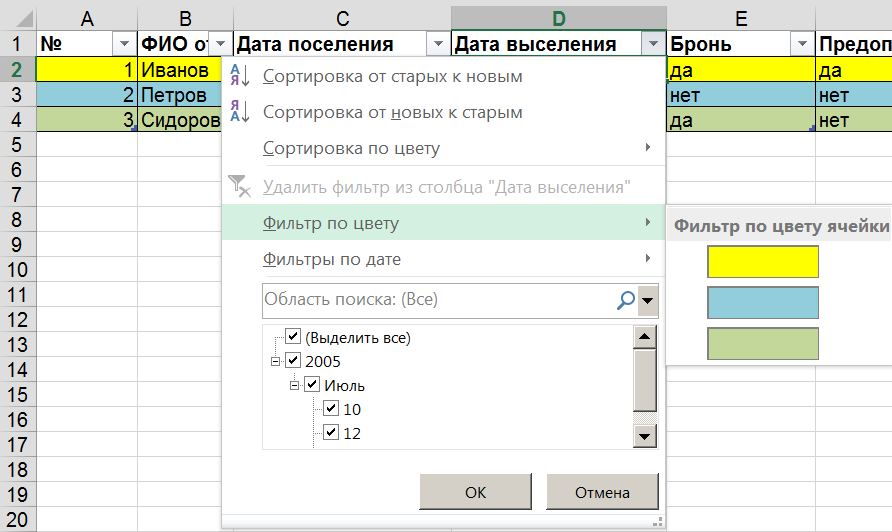Click the sort oldest-to-newest A-Я icon
Screen dimensions: 892x532
pos(239,76)
